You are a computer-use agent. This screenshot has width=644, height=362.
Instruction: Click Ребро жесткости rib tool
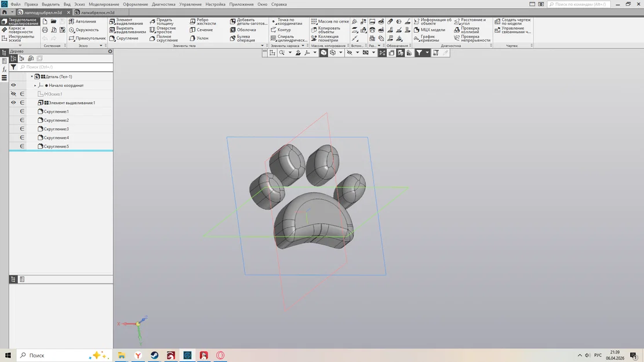coord(202,21)
